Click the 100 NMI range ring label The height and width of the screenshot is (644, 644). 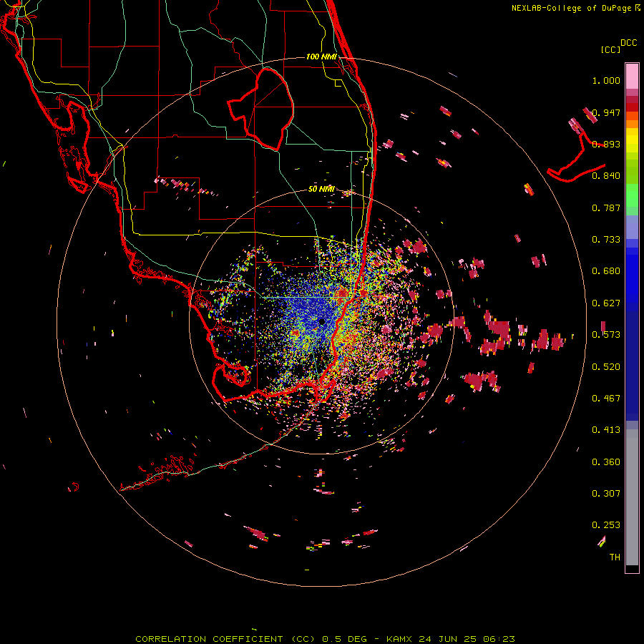[x=321, y=57]
